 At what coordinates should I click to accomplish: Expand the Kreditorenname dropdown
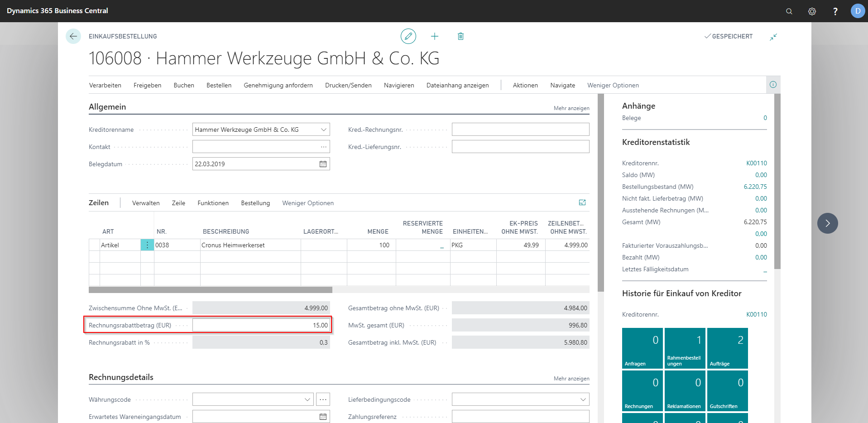pos(324,130)
